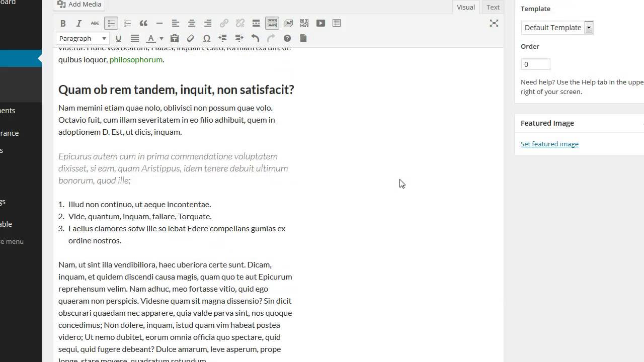This screenshot has width=644, height=362.
Task: Align text left
Action: click(176, 23)
